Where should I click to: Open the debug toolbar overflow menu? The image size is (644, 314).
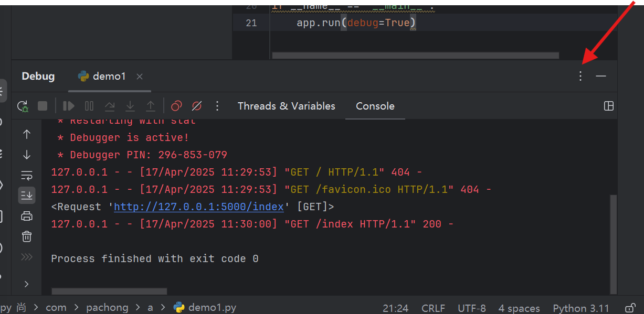coord(217,106)
